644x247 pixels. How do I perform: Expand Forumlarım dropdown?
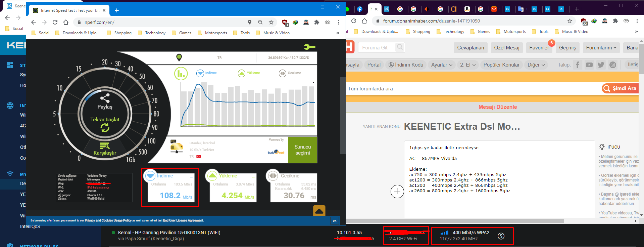pyautogui.click(x=601, y=48)
